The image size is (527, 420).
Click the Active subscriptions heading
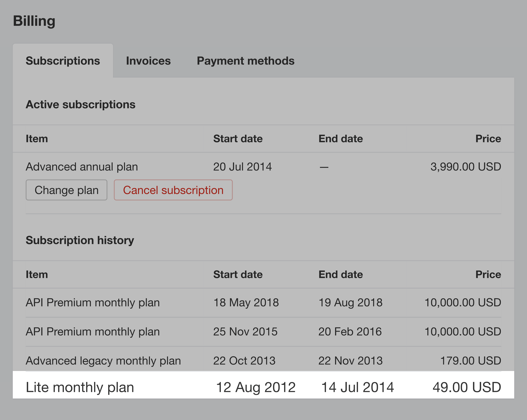pyautogui.click(x=80, y=105)
